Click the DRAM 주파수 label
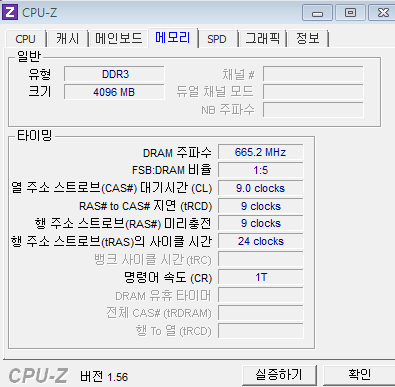The image size is (395, 387). click(x=177, y=153)
